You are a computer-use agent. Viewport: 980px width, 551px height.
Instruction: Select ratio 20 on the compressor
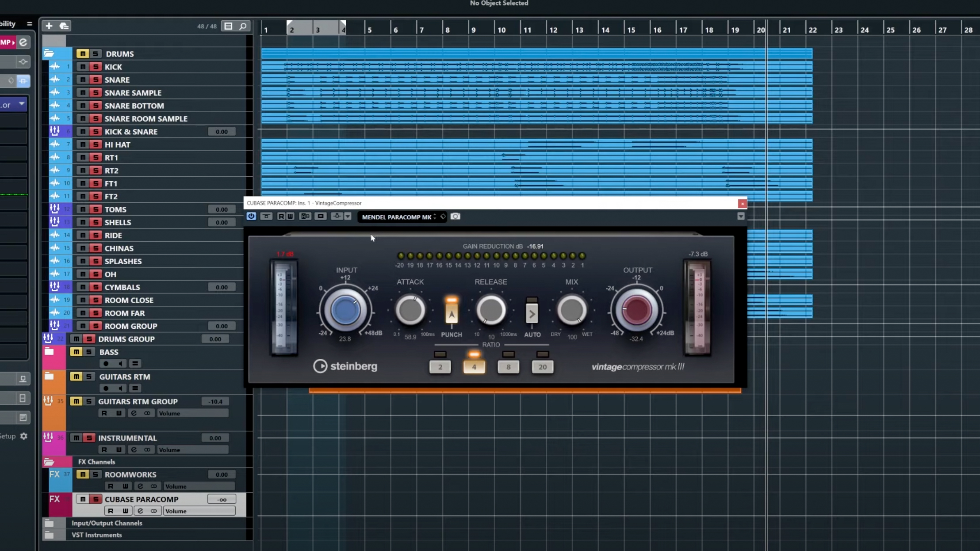coord(543,367)
